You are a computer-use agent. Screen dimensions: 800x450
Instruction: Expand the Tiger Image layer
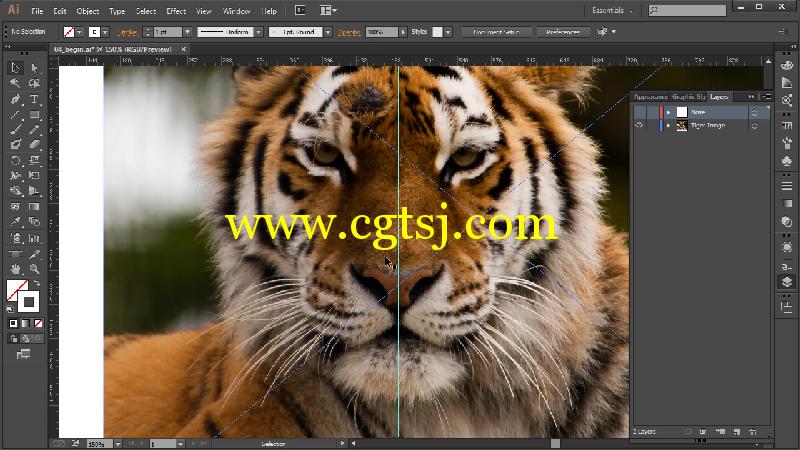pos(668,126)
